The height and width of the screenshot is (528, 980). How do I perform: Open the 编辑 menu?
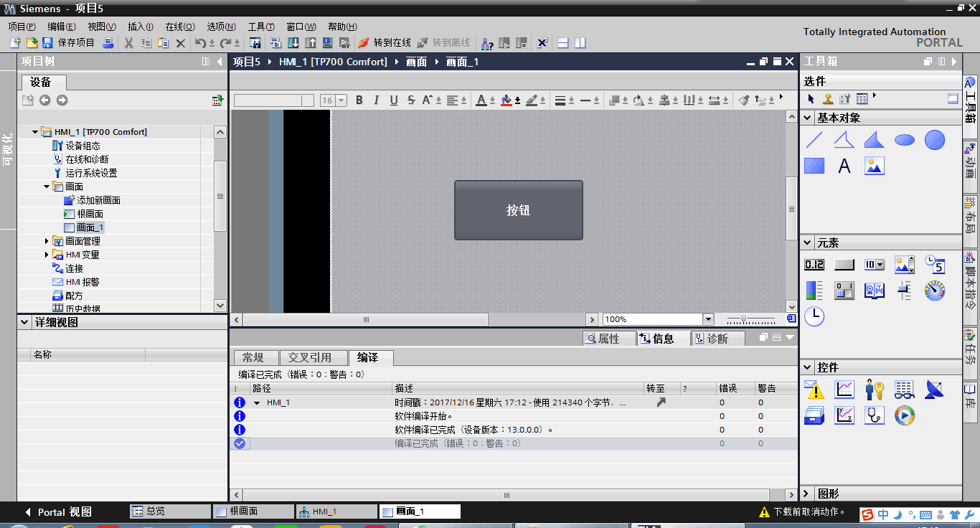[62, 27]
